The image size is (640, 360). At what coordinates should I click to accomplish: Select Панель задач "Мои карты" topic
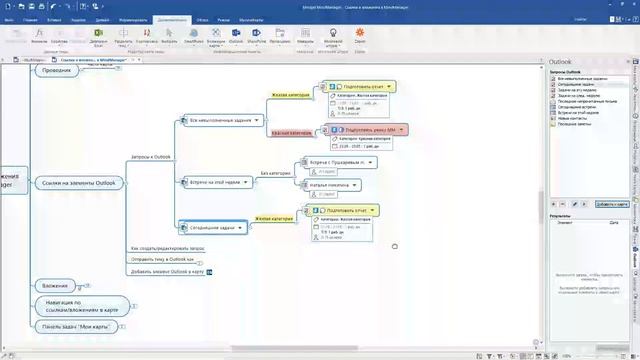[x=76, y=327]
